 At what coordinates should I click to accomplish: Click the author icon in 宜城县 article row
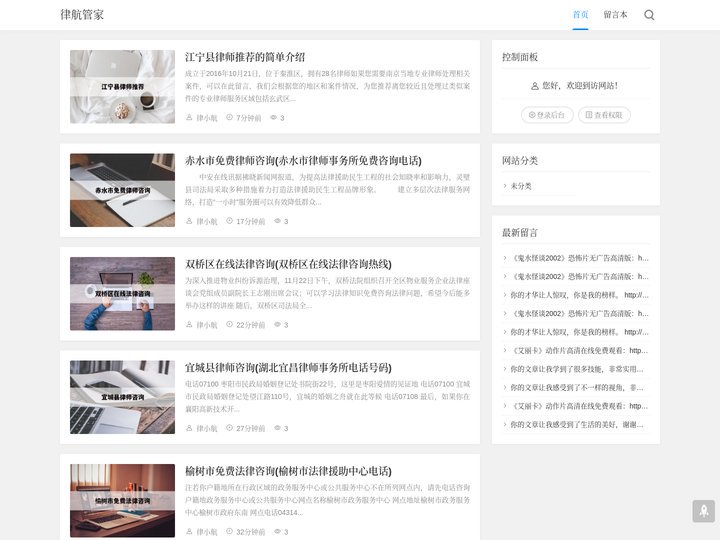pyautogui.click(x=189, y=428)
